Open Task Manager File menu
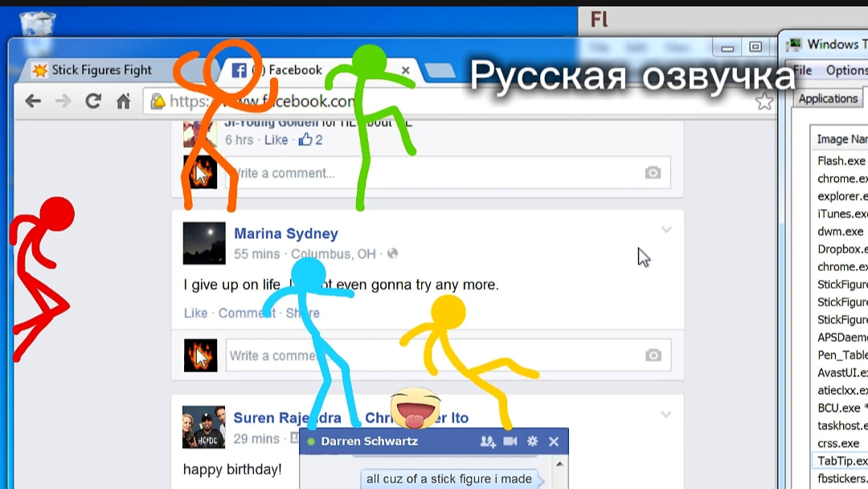Screen dimensions: 868x489 coord(802,70)
